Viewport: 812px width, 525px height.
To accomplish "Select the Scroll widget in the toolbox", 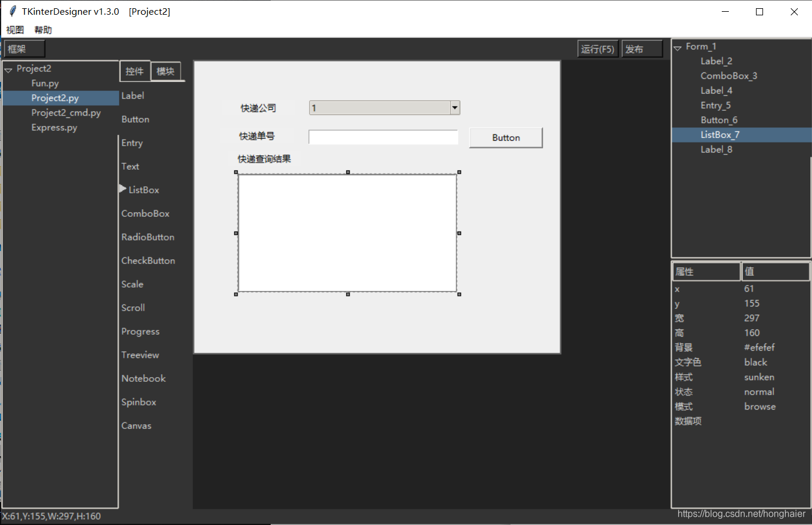I will tap(133, 308).
